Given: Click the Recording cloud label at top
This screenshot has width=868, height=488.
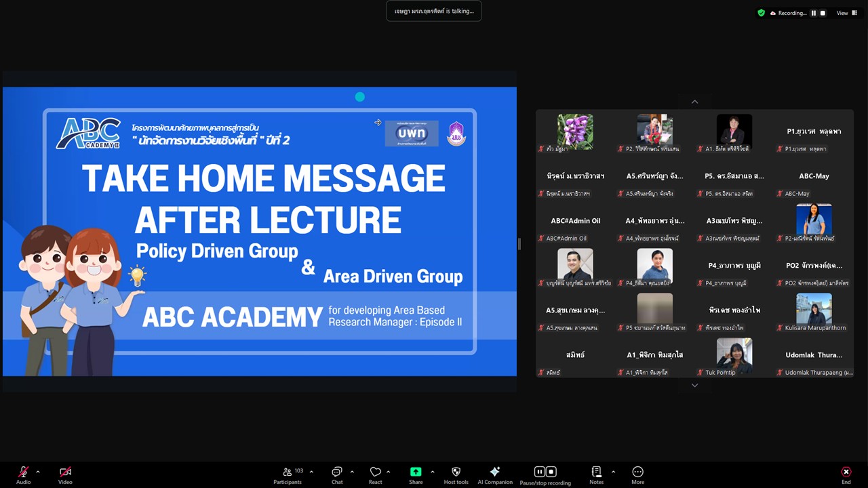Looking at the screenshot, I should click(x=788, y=13).
